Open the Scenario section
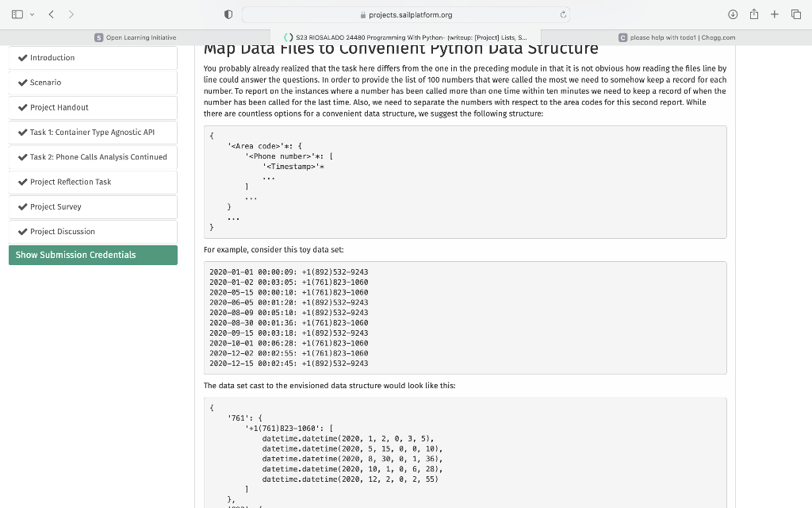This screenshot has width=812, height=508. pos(94,83)
